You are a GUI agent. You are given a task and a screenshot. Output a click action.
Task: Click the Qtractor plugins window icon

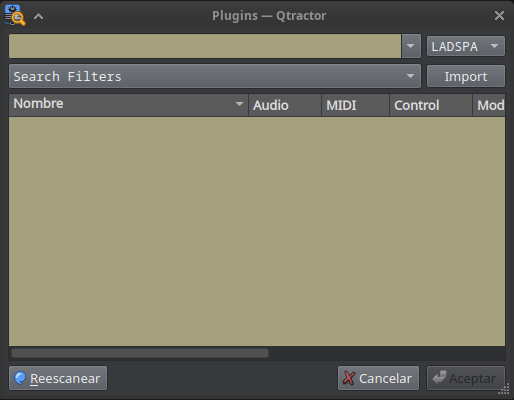15,15
